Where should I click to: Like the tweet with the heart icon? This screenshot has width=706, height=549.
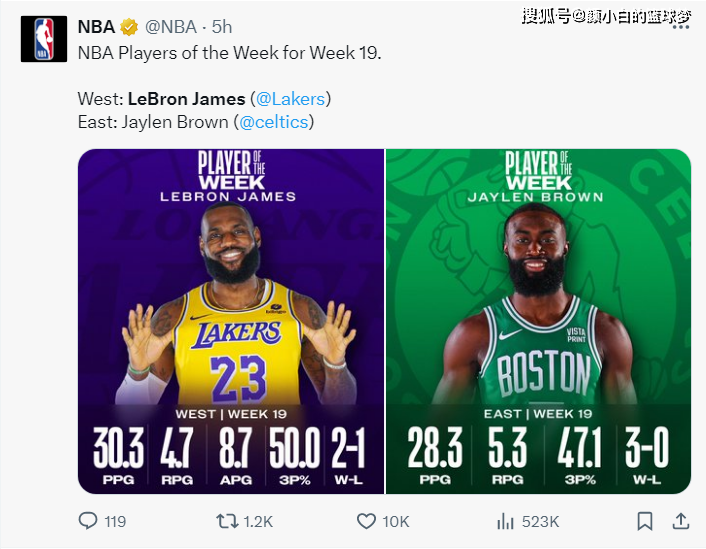[x=366, y=521]
